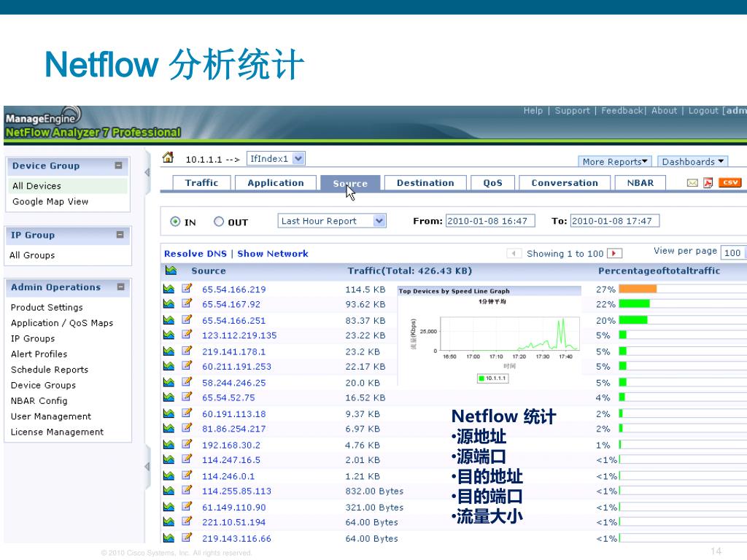
Task: Open Product Settings under Admin Operations
Action: coord(47,307)
